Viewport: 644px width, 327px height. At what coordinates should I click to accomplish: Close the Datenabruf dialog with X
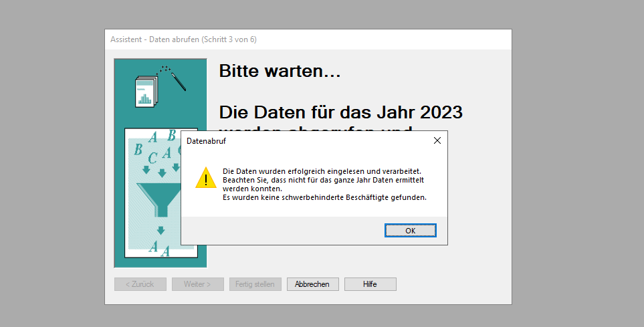click(x=437, y=140)
